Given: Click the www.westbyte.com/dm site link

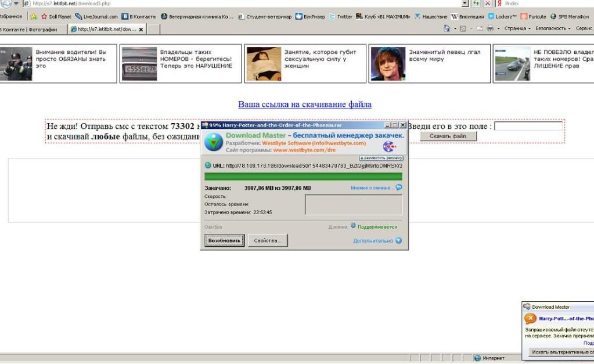Looking at the screenshot, I should coord(304,150).
